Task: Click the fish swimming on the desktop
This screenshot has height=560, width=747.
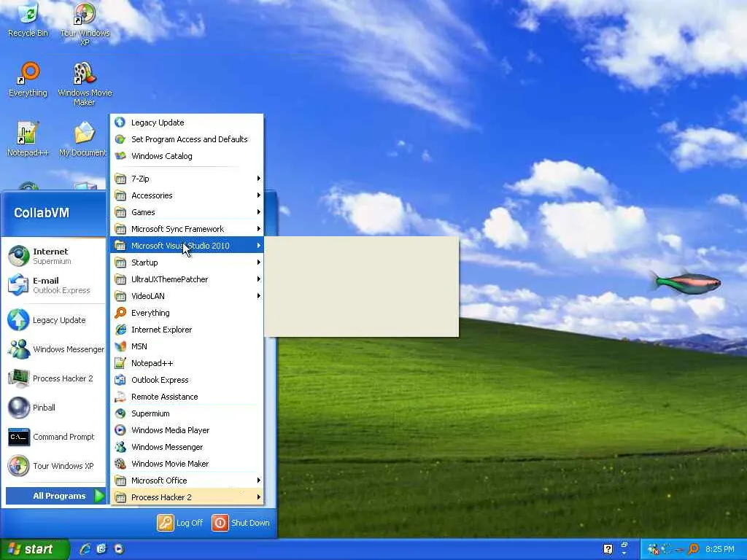Action: click(685, 282)
